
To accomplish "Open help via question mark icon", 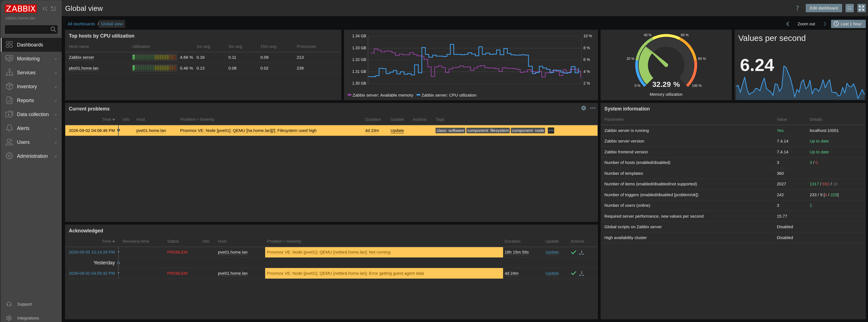I will (797, 8).
